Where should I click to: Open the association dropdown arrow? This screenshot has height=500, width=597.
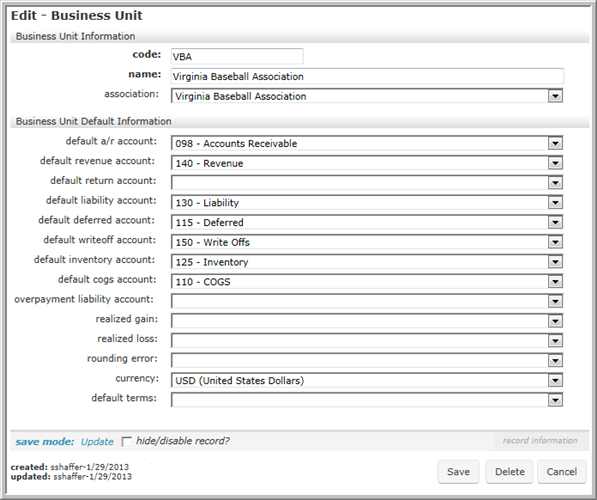point(555,96)
